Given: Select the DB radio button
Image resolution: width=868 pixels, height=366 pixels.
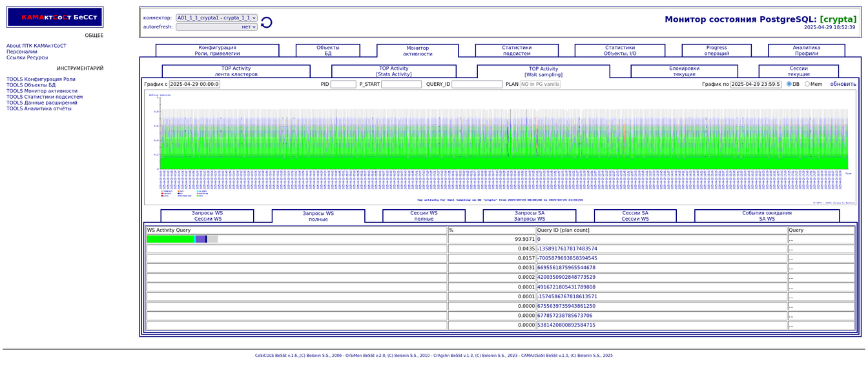Looking at the screenshot, I should coord(789,84).
